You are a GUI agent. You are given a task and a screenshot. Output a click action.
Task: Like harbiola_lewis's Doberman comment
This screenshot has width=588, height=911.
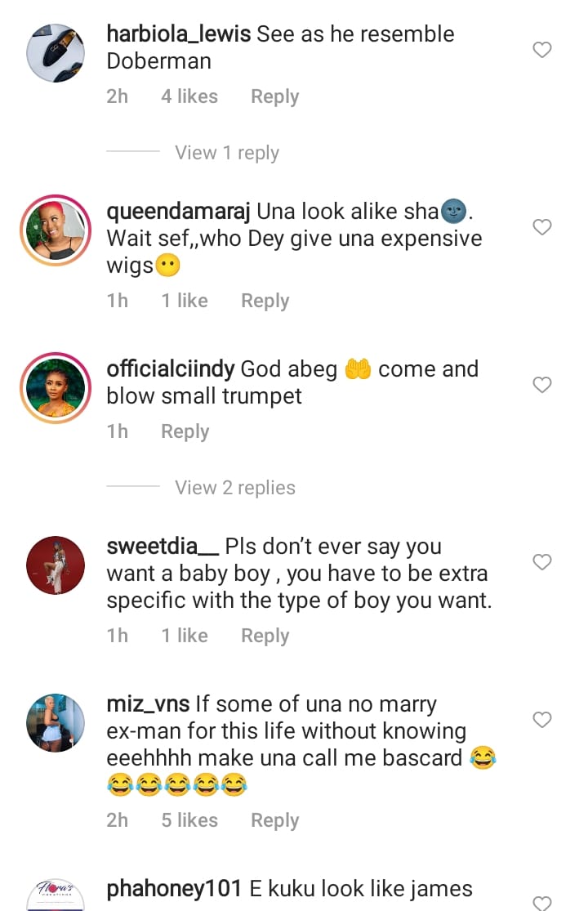(x=542, y=51)
